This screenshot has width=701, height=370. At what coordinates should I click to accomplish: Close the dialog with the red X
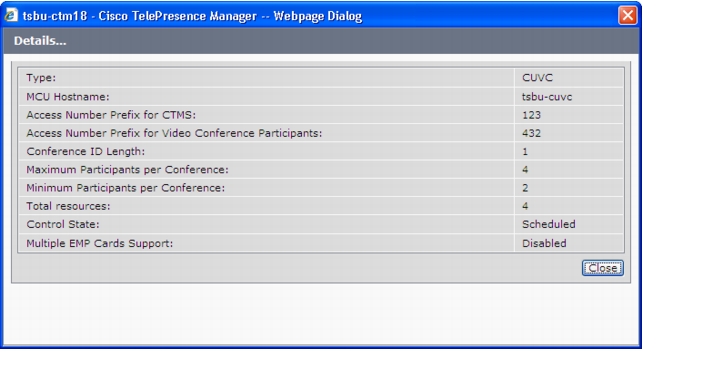[x=627, y=16]
